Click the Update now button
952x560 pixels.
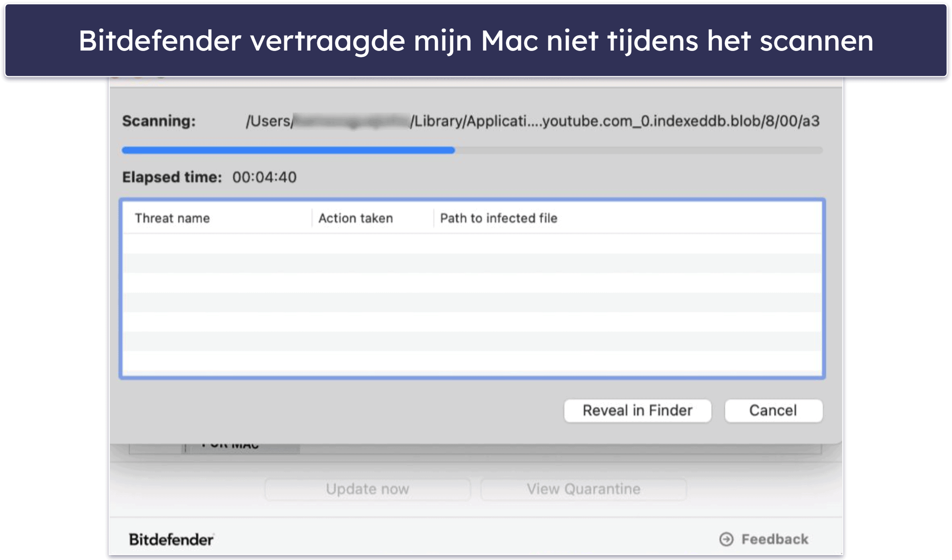(367, 489)
